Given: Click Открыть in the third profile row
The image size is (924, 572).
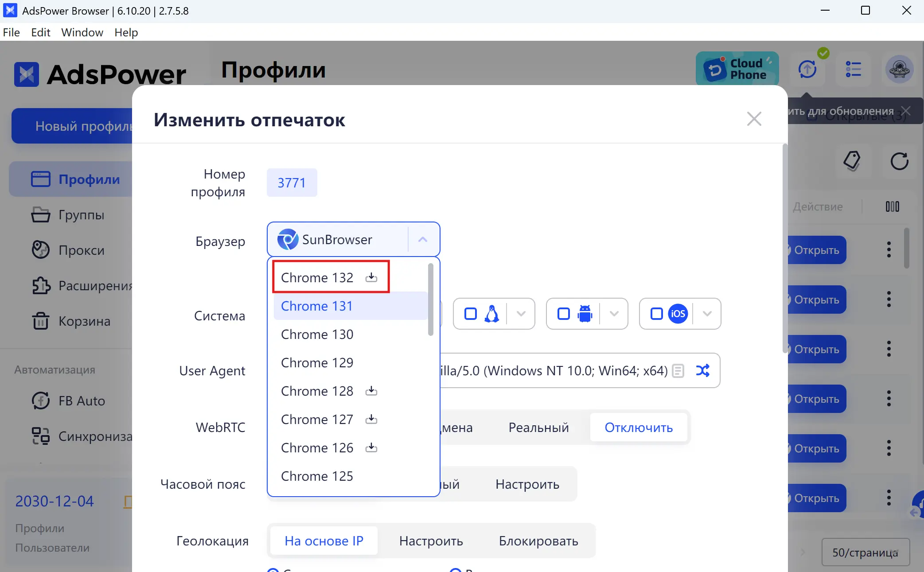Looking at the screenshot, I should point(817,349).
